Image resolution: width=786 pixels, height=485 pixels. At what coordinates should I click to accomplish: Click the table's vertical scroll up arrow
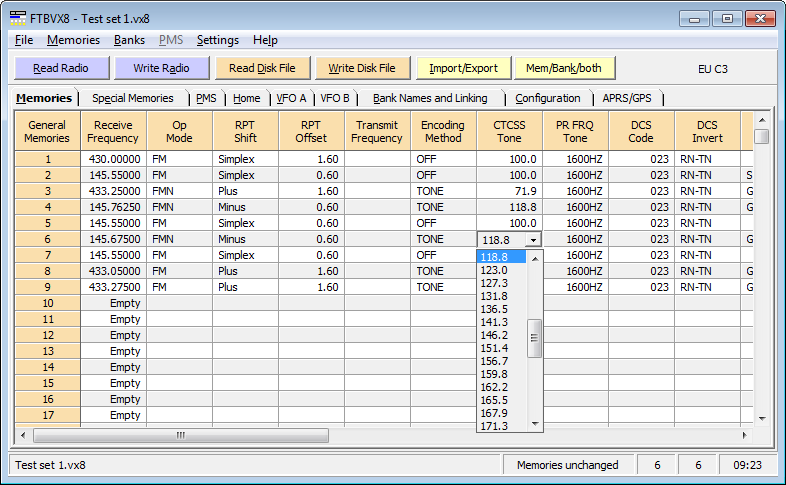pyautogui.click(x=762, y=120)
